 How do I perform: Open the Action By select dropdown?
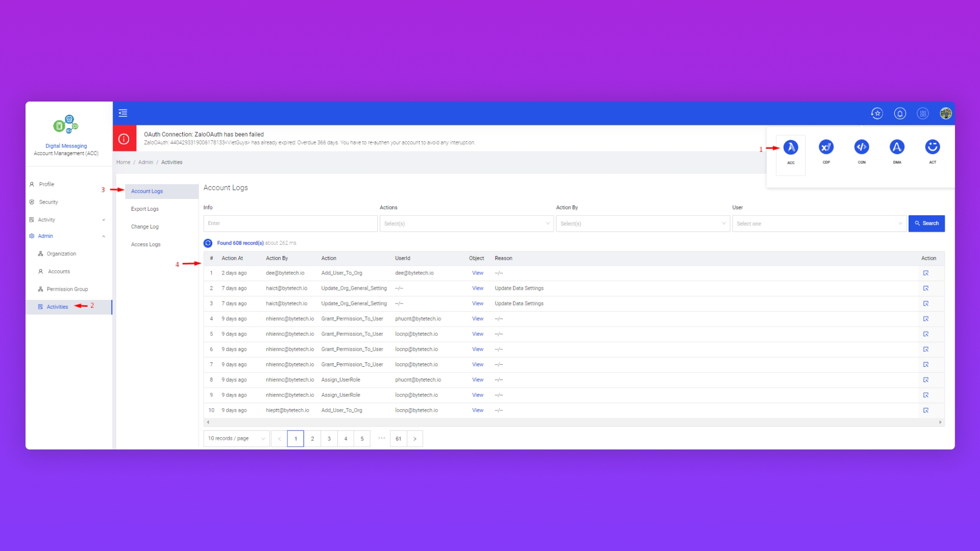[643, 223]
